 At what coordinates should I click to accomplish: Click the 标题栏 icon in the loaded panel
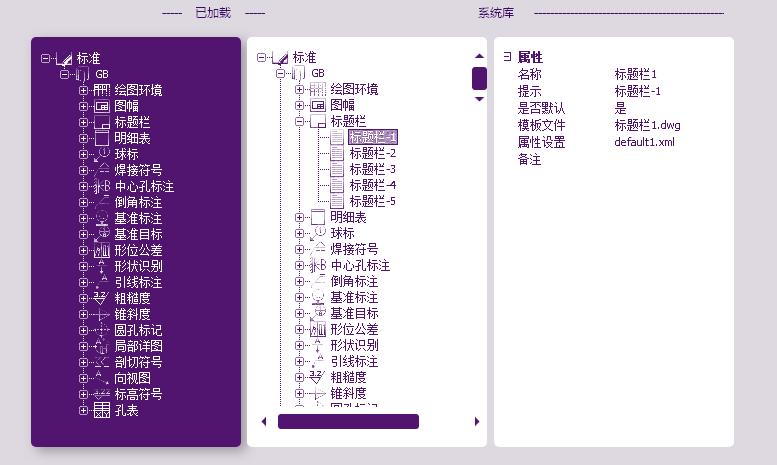(x=102, y=122)
